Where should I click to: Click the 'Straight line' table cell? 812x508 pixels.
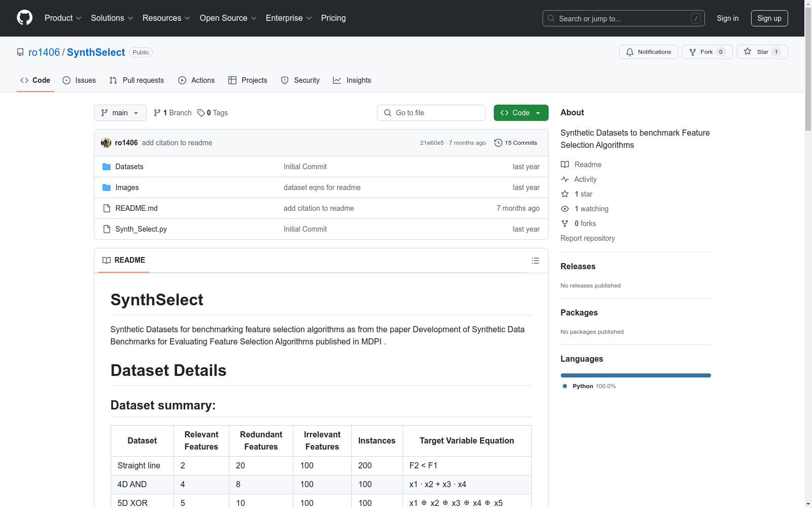(142, 465)
